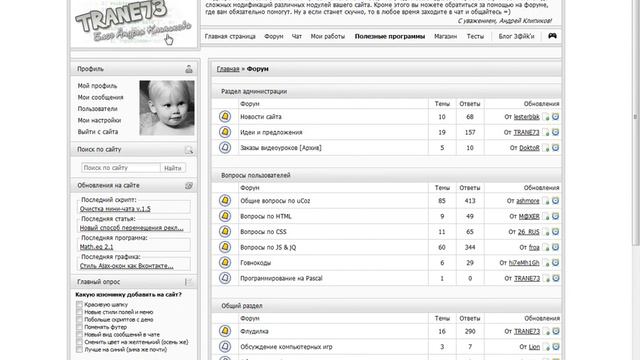Image resolution: width=640 pixels, height=360 pixels.
Task: Open the Главная страница menu item
Action: point(230,36)
